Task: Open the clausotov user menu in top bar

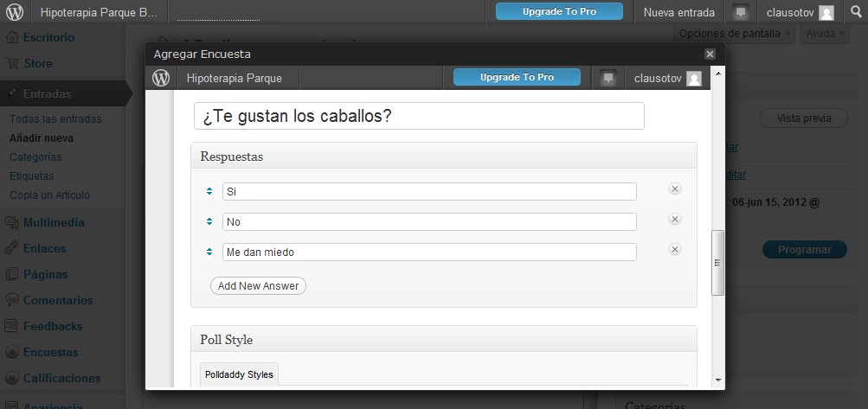Action: [x=800, y=12]
